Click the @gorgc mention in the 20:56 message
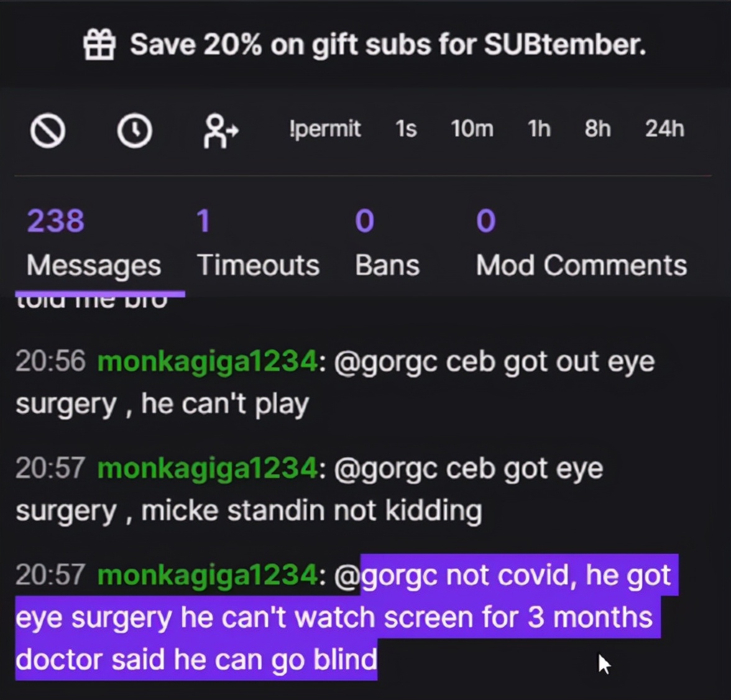 [387, 361]
